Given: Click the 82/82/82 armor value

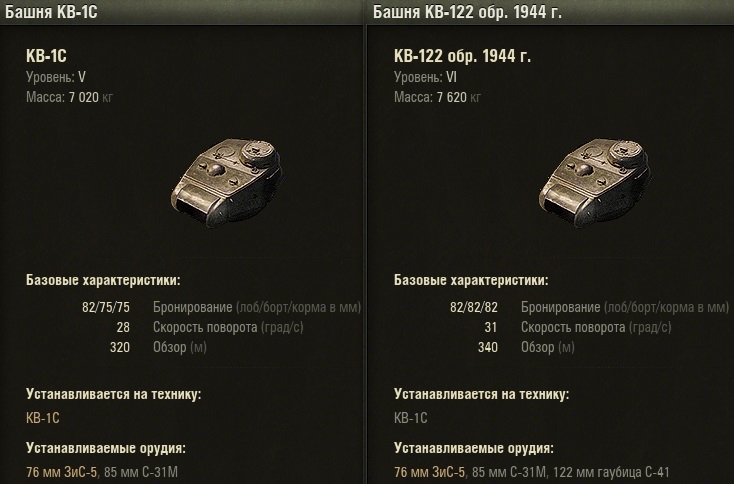Looking at the screenshot, I should pyautogui.click(x=475, y=307).
